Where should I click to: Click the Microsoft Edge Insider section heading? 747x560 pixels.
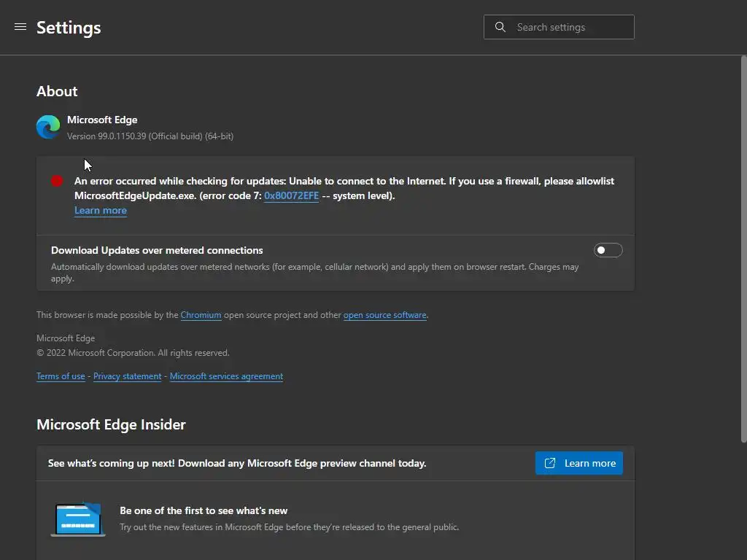(x=111, y=424)
